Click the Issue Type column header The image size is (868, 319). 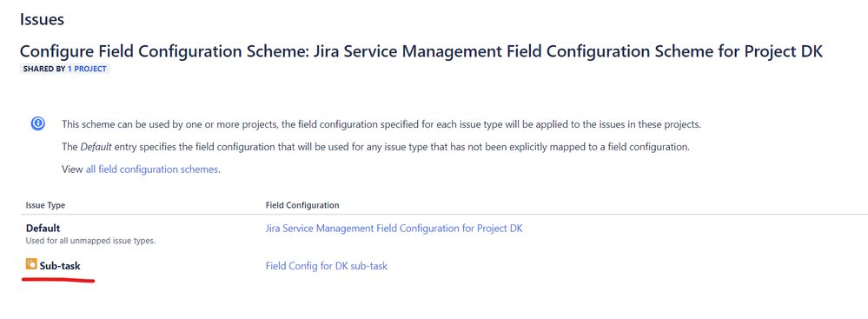[x=45, y=205]
